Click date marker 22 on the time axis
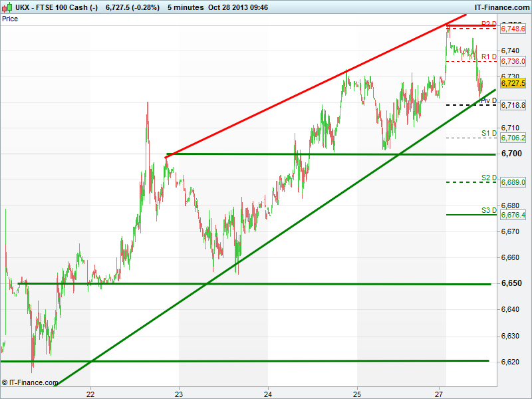This screenshot has width=532, height=399. pyautogui.click(x=90, y=393)
